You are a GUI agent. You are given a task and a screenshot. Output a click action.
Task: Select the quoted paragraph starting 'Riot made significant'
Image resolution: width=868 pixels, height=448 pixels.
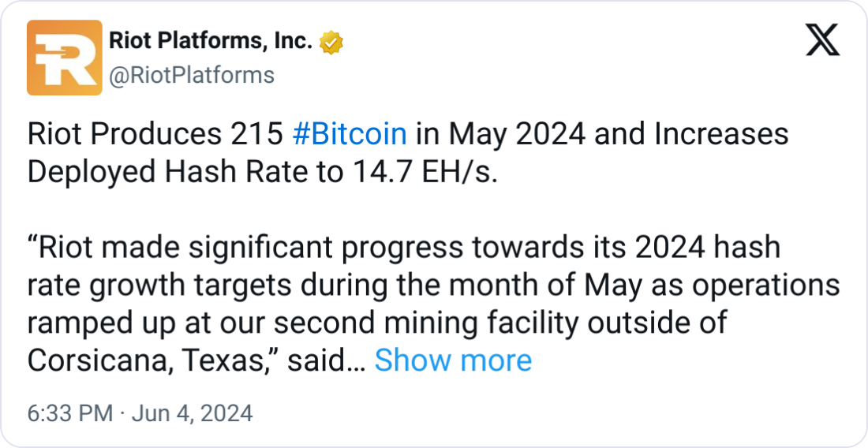pos(433,304)
